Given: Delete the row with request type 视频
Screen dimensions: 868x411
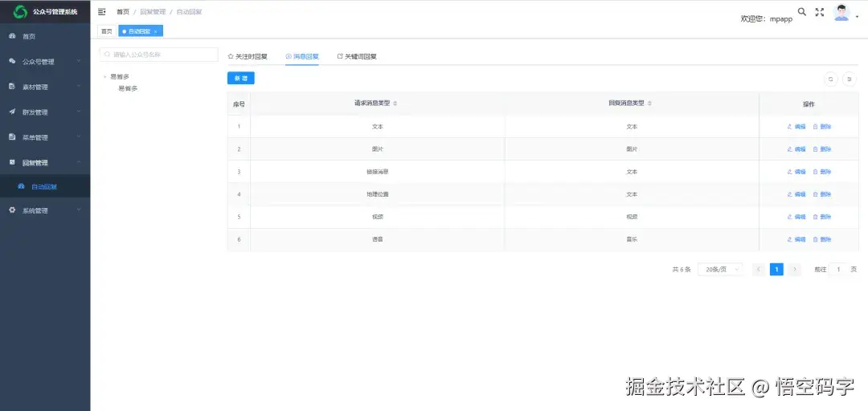Looking at the screenshot, I should pos(822,217).
